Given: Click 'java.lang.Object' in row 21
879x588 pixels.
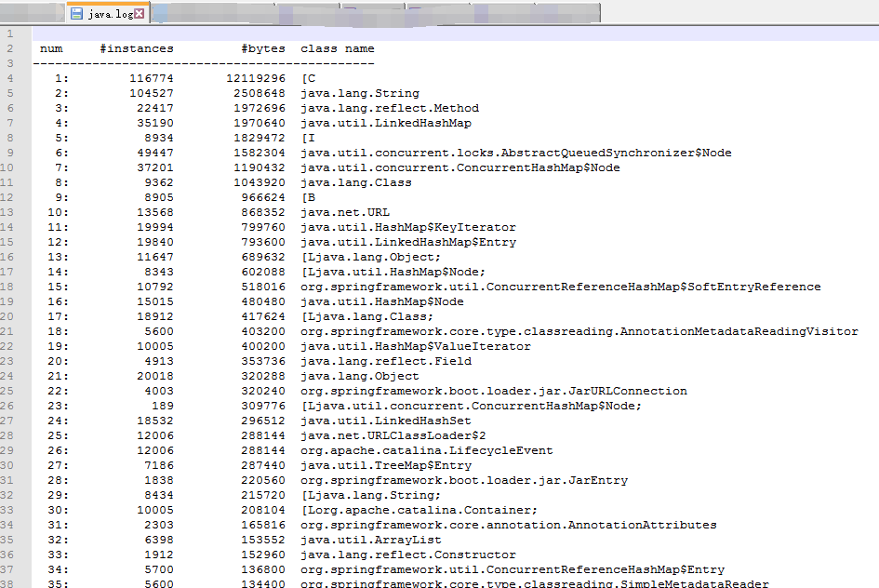Looking at the screenshot, I should point(359,376).
